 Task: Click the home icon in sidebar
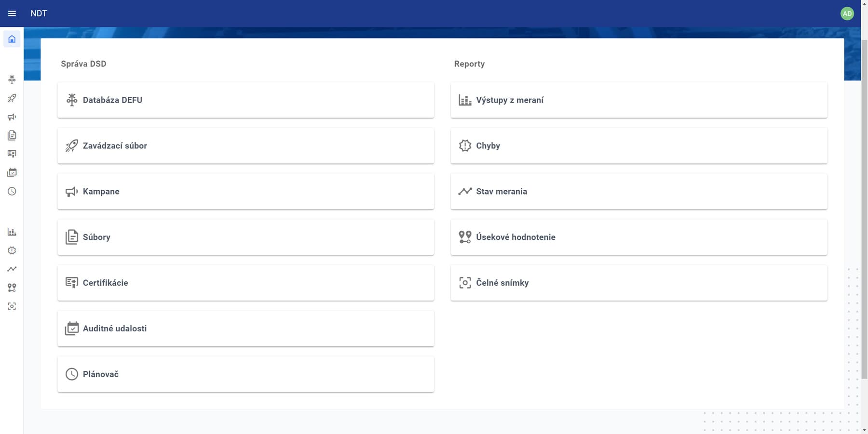click(x=12, y=39)
